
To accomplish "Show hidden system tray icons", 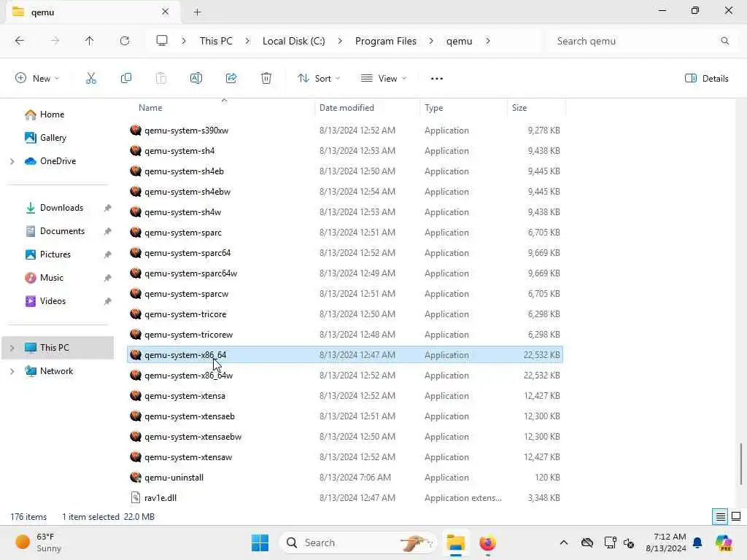I will 564,542.
